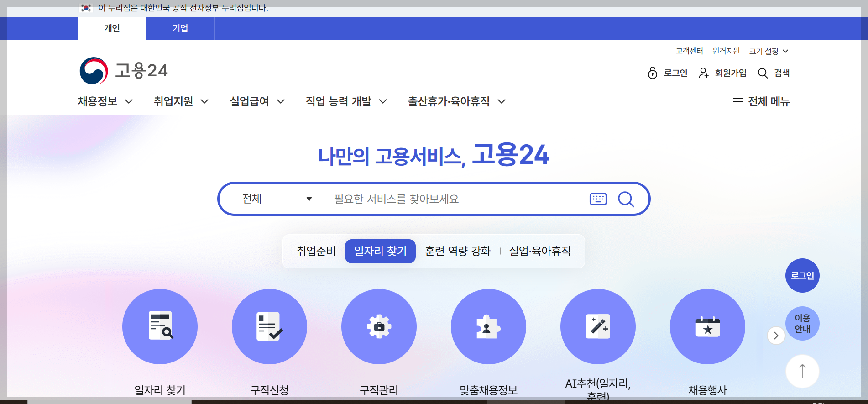868x404 pixels.
Task: Expand the 실업급여 menu
Action: coord(257,101)
